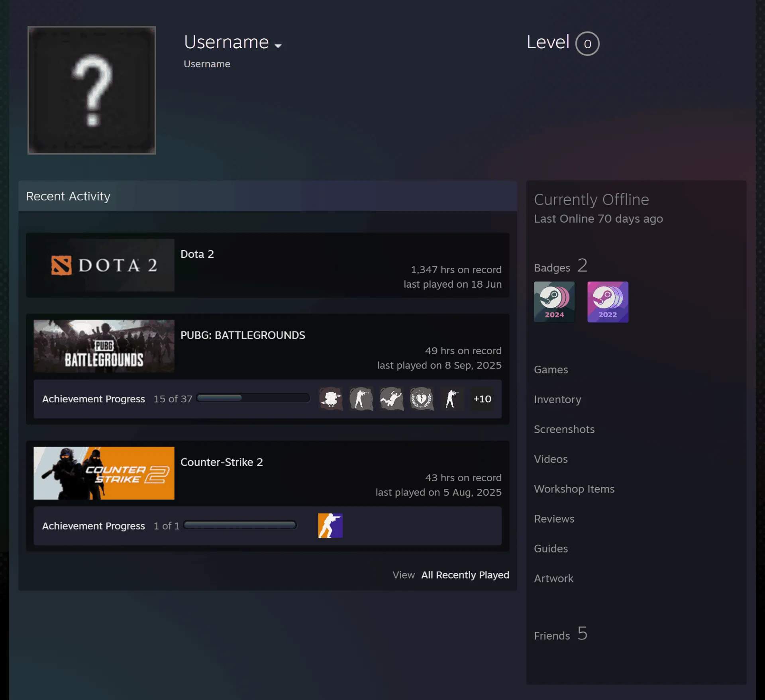
Task: Click the question mark profile avatar
Action: click(92, 90)
